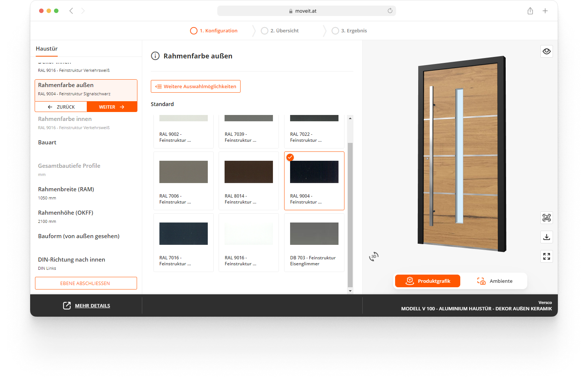Viewport: 588px width, 384px height.
Task: Choose RAL 7016 Feinstruktur color
Action: (x=184, y=243)
